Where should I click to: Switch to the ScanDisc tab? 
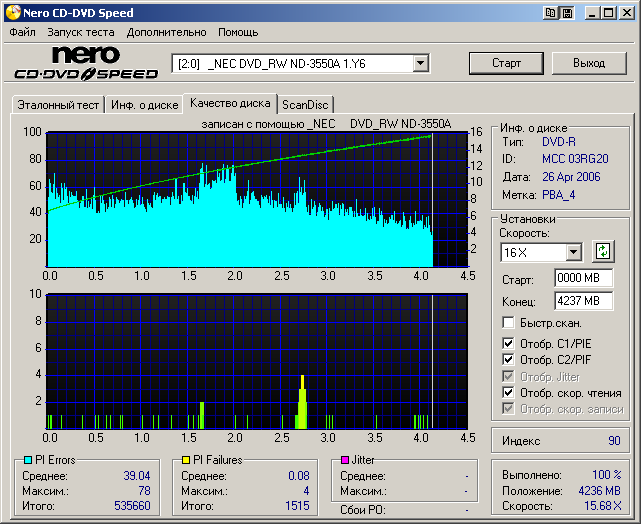[305, 104]
